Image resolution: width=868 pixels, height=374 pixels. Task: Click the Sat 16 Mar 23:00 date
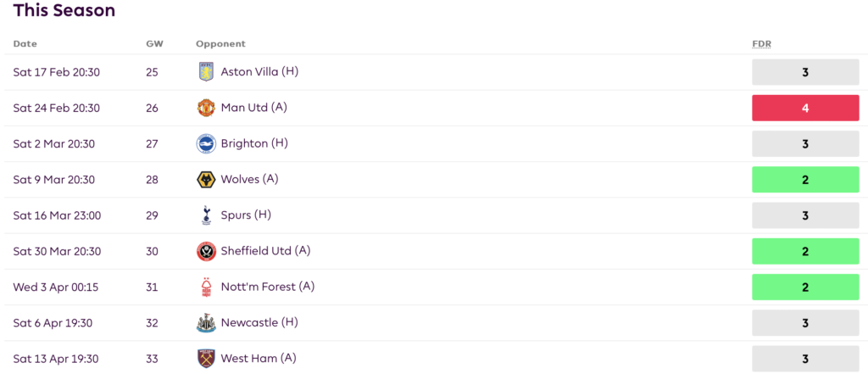click(x=57, y=215)
